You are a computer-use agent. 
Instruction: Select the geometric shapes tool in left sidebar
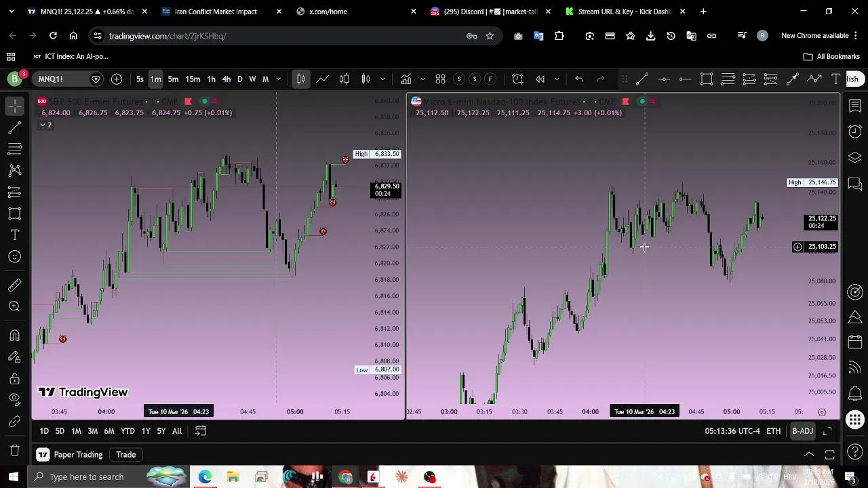[14, 213]
